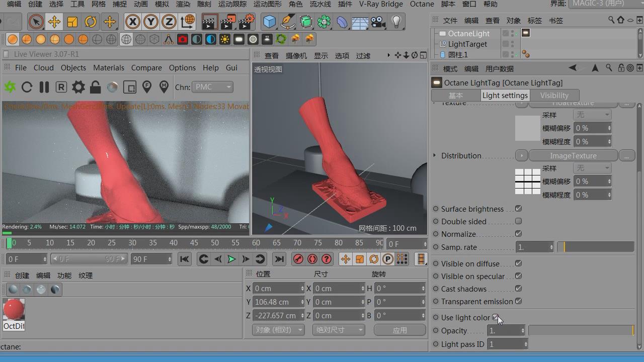Toggle the Double sided checkbox
This screenshot has width=644, height=362.
pos(518,221)
